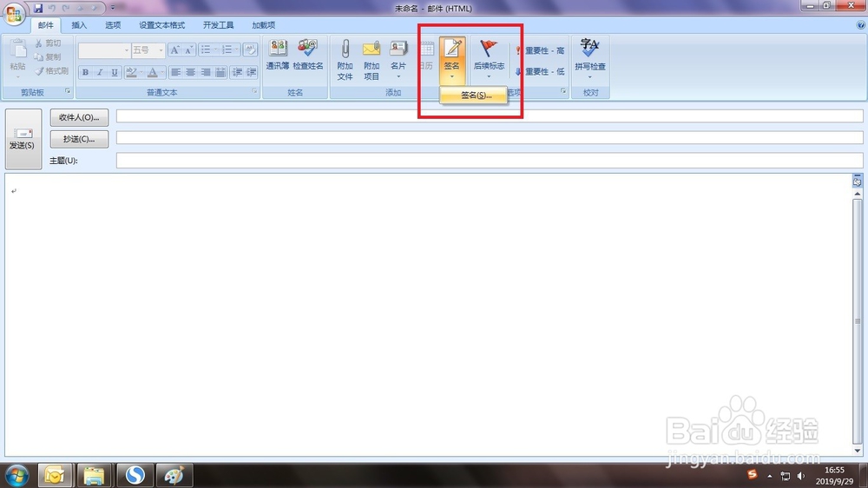This screenshot has height=488, width=868.
Task: Undo last action in quick access toolbar
Action: [52, 8]
